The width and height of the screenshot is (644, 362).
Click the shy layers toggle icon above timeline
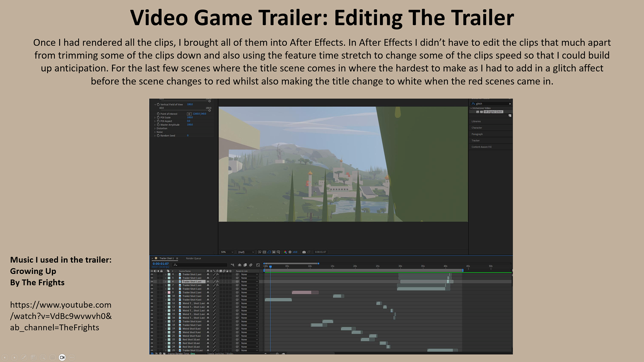(239, 265)
